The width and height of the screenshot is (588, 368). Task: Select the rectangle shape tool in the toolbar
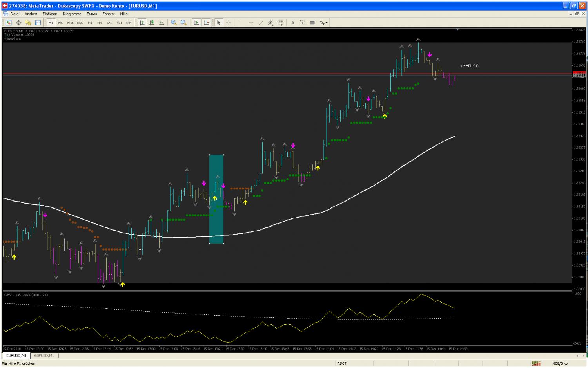pos(312,23)
